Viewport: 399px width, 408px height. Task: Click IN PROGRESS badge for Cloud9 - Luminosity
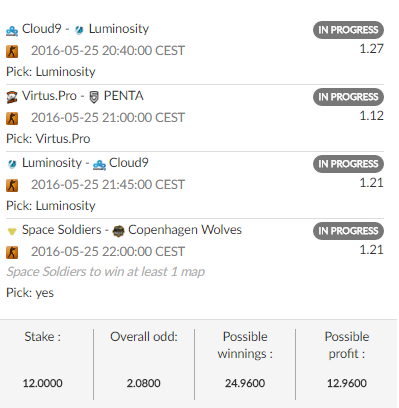pyautogui.click(x=348, y=30)
